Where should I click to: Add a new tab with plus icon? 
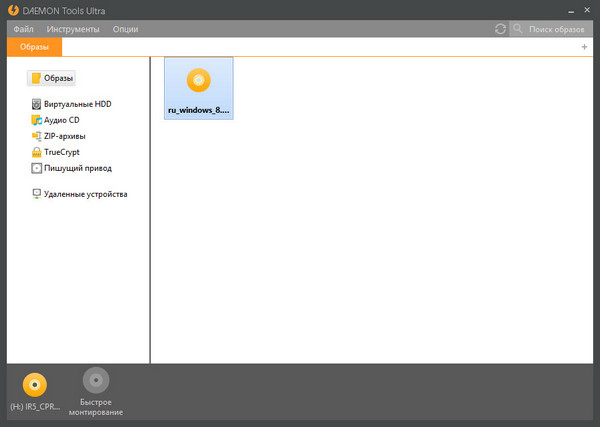(x=584, y=47)
